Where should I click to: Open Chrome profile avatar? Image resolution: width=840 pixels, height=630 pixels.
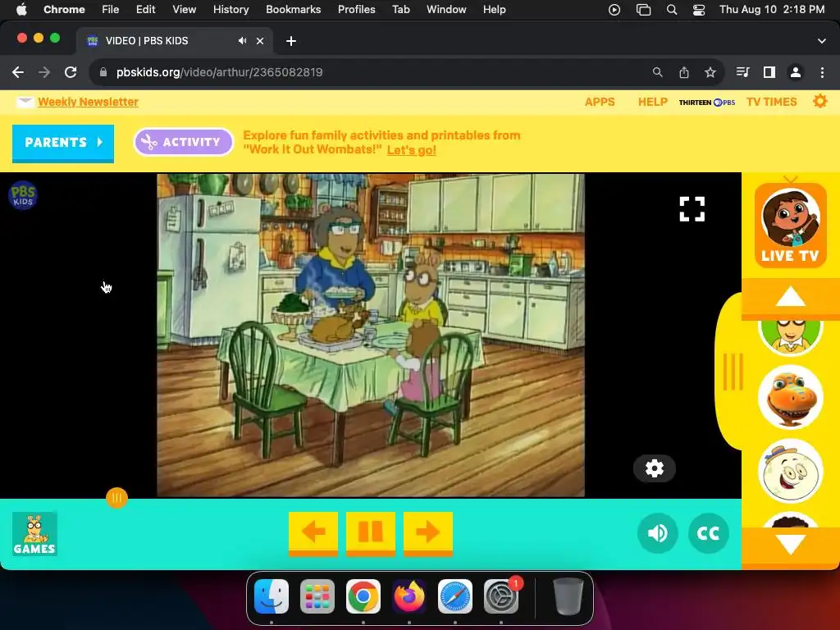(796, 72)
